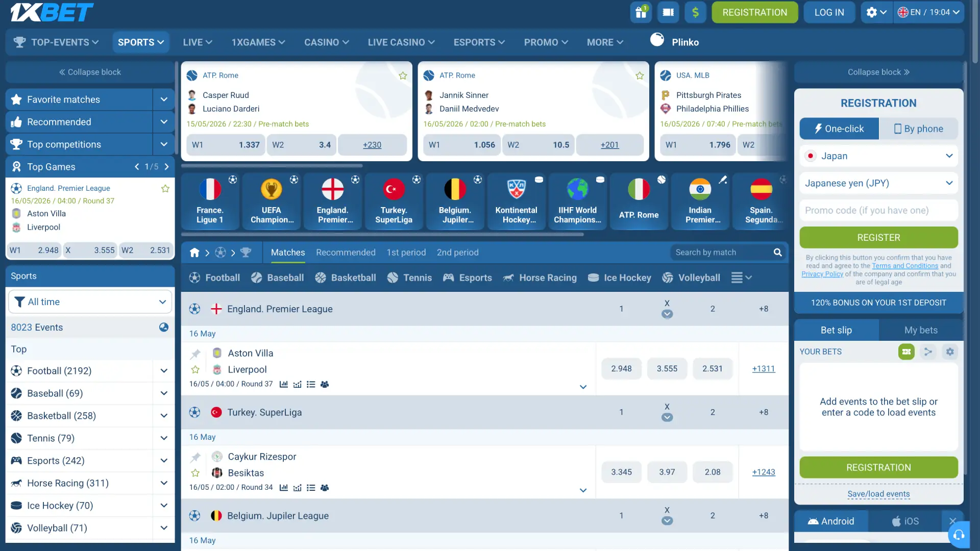Favorite the England Premier League top game star
Viewport: 980px width, 551px height.
click(x=165, y=189)
